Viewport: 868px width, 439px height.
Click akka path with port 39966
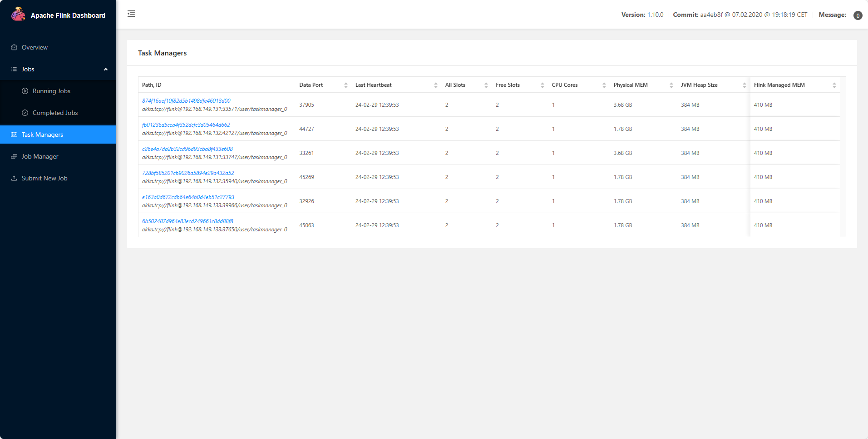tap(215, 205)
